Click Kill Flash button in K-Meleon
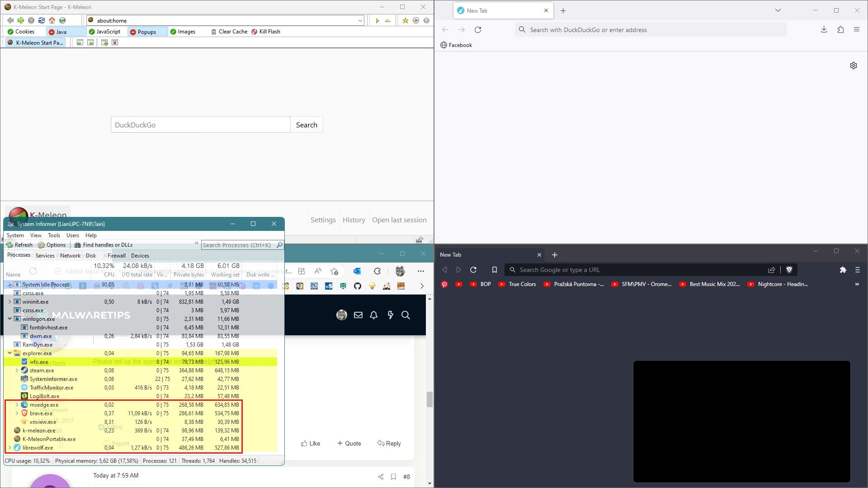868x488 pixels. click(x=266, y=32)
